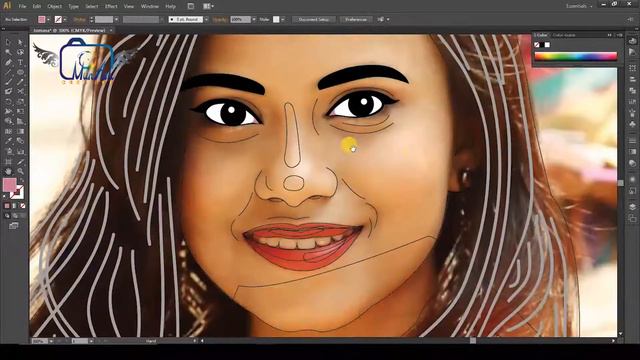Select the Type tool

(x=20, y=62)
